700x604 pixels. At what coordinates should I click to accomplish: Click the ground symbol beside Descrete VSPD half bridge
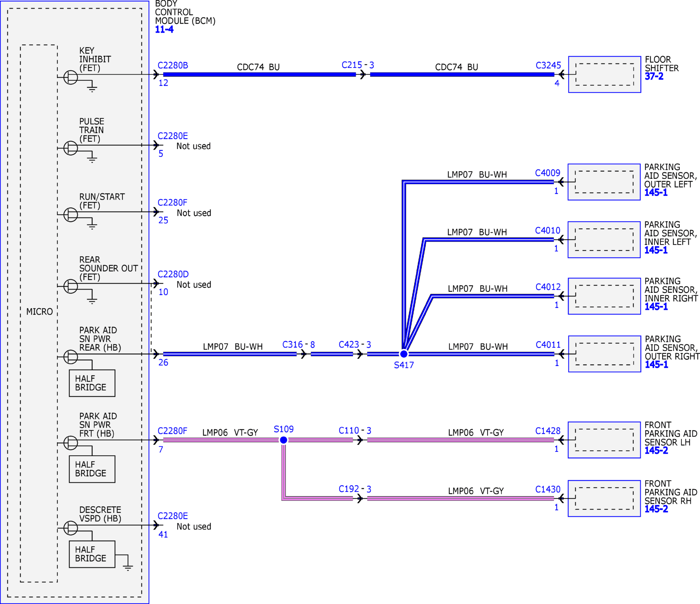128,568
